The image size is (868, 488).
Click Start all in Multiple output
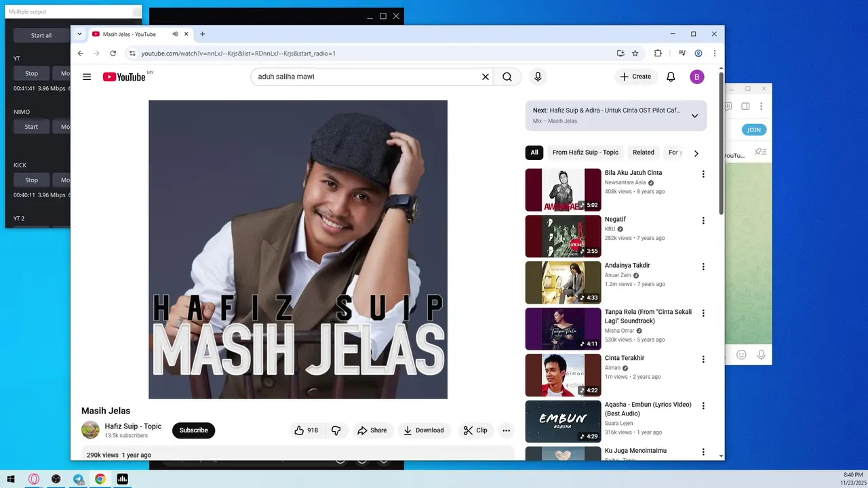click(x=41, y=35)
